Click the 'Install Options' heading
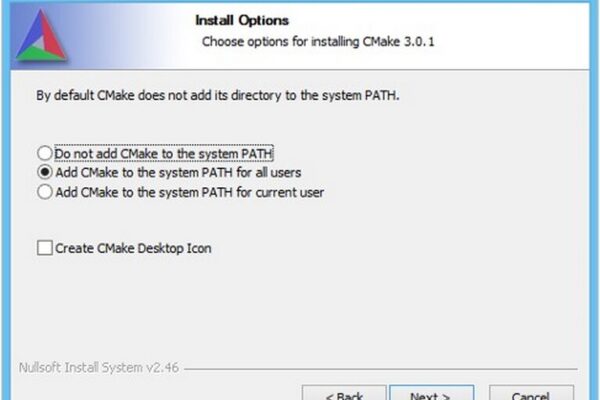 coord(242,20)
